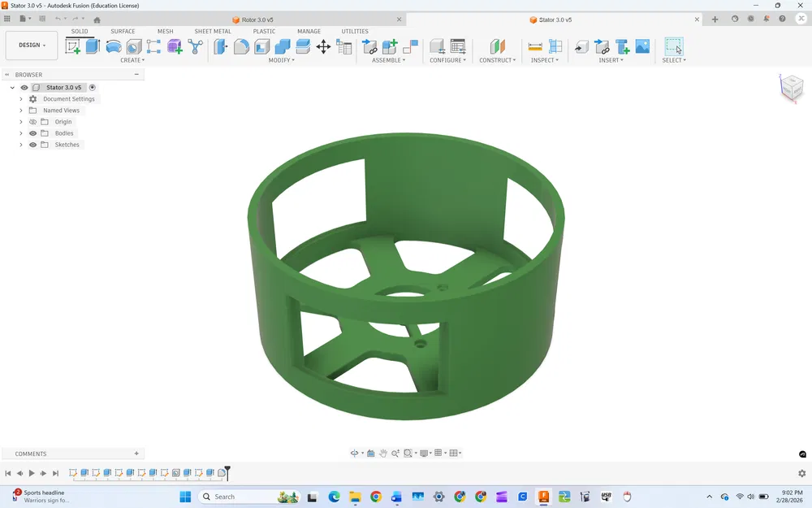Open the MODIFY menu dropdown

[x=281, y=60]
